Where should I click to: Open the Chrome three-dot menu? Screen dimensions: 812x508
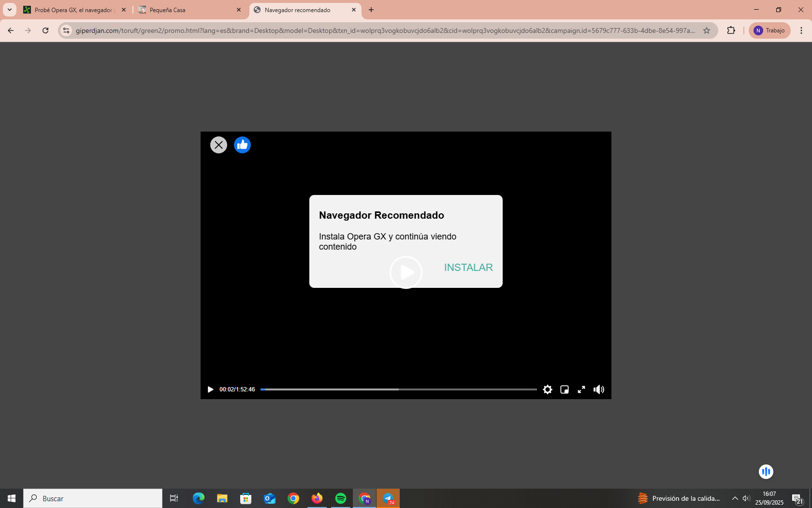point(801,30)
